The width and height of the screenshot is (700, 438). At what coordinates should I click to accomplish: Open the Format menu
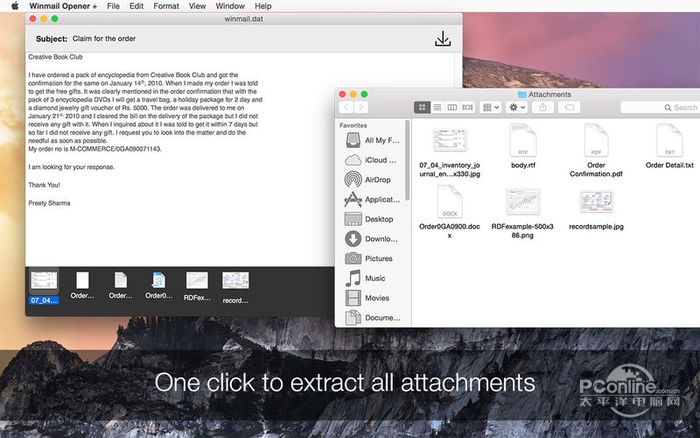(166, 6)
